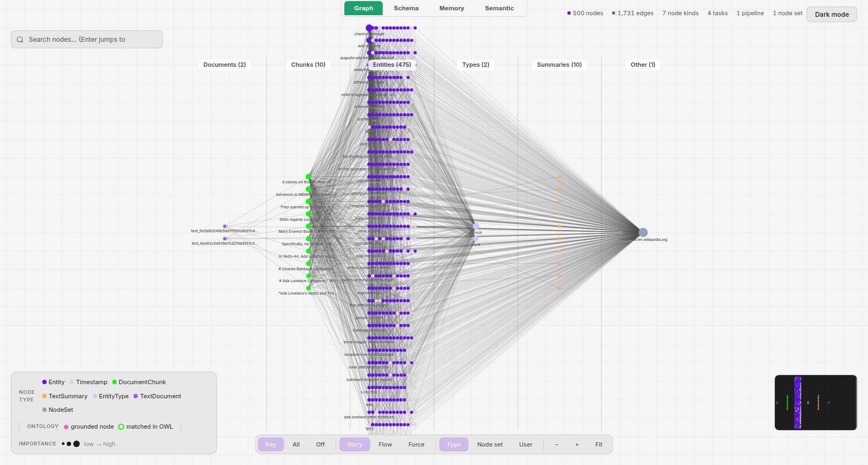Click the 'In 1843–44, Ada's mother' chunk node
The image size is (868, 465).
309,251
